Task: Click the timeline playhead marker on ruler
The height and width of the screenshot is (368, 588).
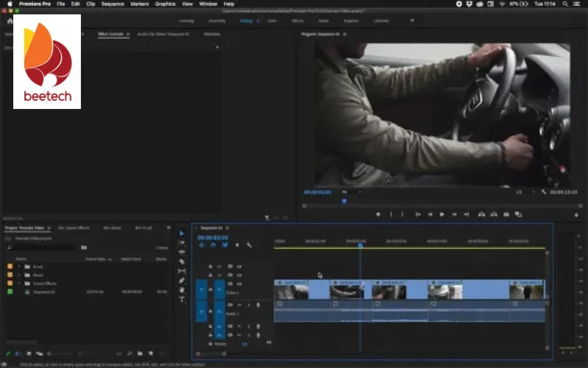Action: tap(360, 244)
